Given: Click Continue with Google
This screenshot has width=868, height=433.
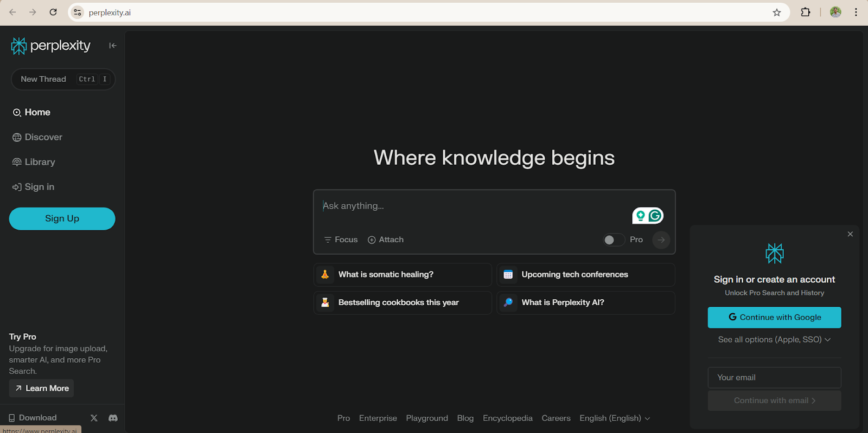Looking at the screenshot, I should click(x=774, y=318).
